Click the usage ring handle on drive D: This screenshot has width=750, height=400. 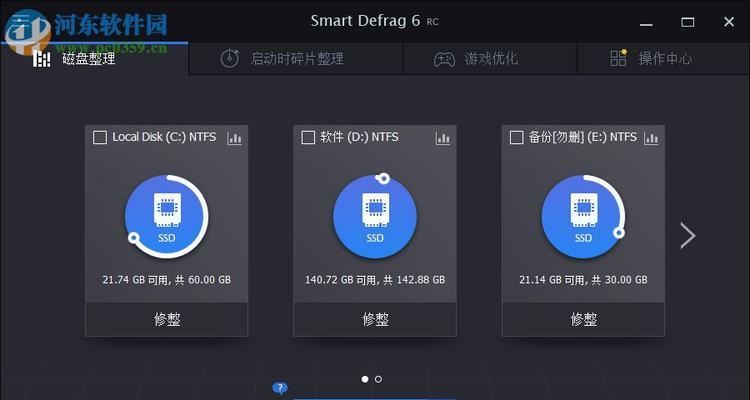point(384,178)
